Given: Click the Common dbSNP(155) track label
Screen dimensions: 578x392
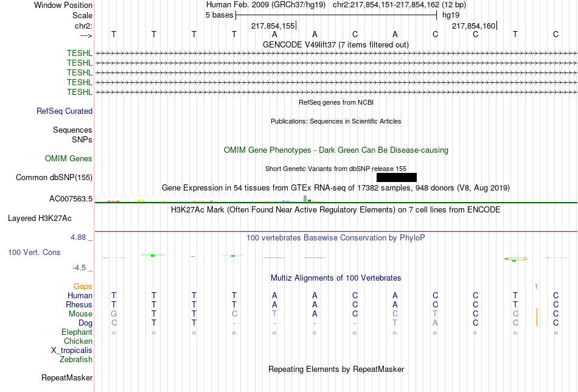Looking at the screenshot, I should 54,177.
